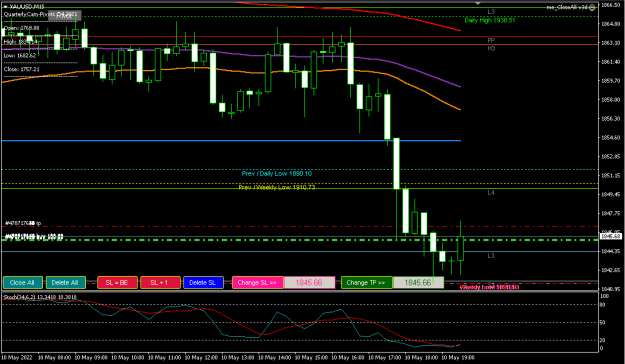The image size is (625, 364).
Task: Focus the pink stop loss price field
Action: 309,283
